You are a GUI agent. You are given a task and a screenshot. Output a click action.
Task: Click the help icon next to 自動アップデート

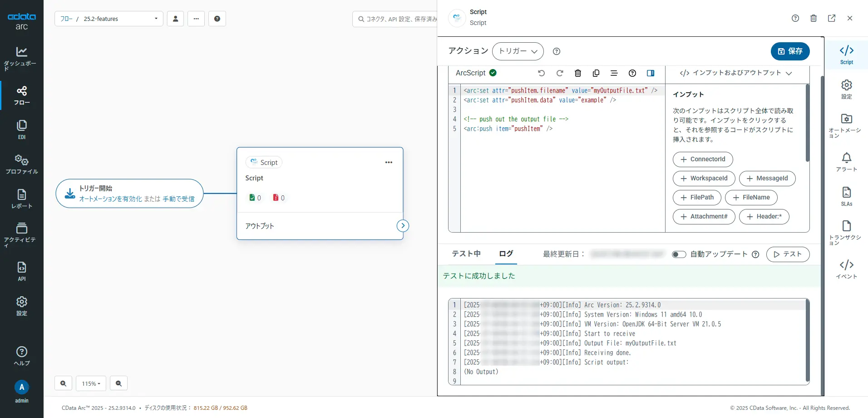[x=755, y=254]
